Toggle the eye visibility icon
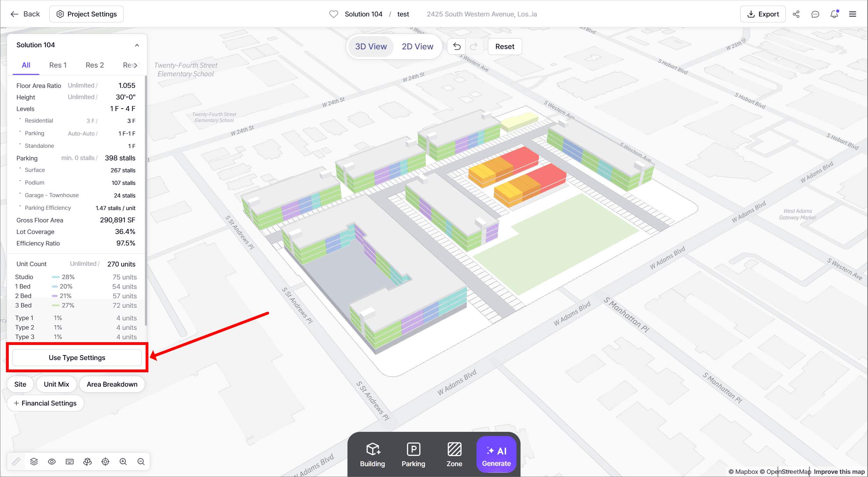 pos(52,462)
